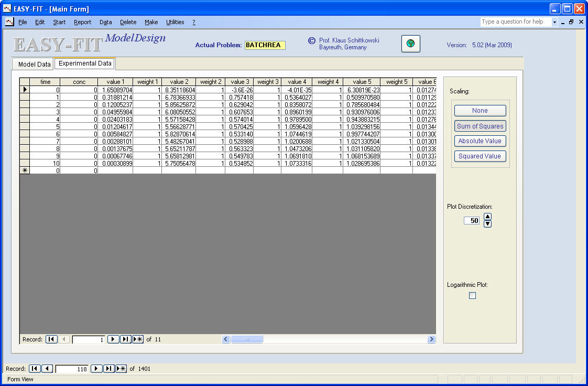Open the help question dropdown arrow
Image resolution: width=588 pixels, height=386 pixels.
click(x=554, y=22)
